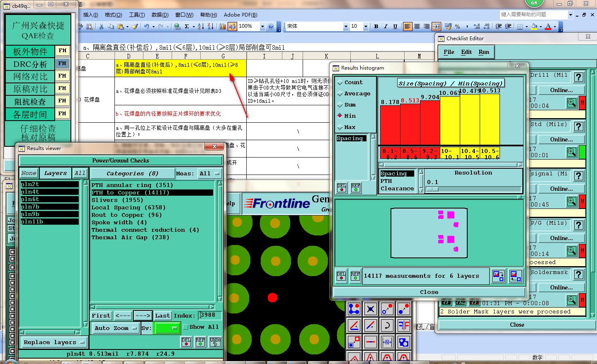
Task: Click help icon for Drill checklist row
Action: [579, 77]
